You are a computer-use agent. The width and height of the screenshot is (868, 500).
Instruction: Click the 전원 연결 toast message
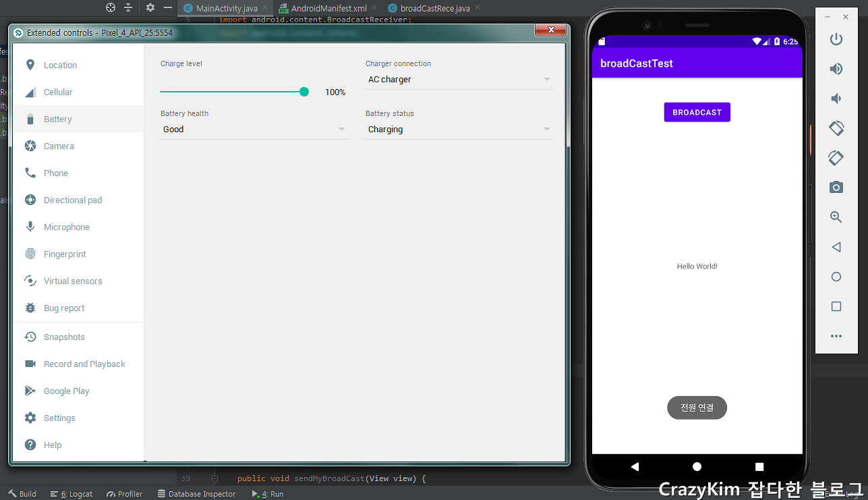tap(697, 408)
